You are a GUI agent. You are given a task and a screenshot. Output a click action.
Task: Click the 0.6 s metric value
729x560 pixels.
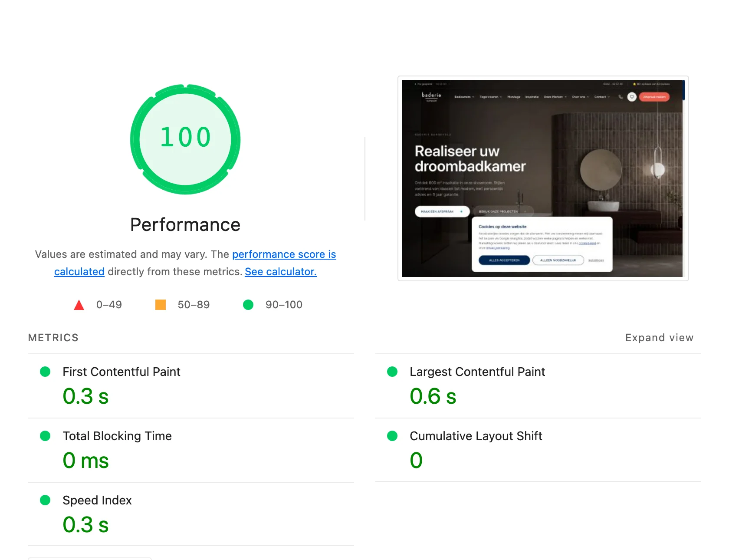point(433,396)
